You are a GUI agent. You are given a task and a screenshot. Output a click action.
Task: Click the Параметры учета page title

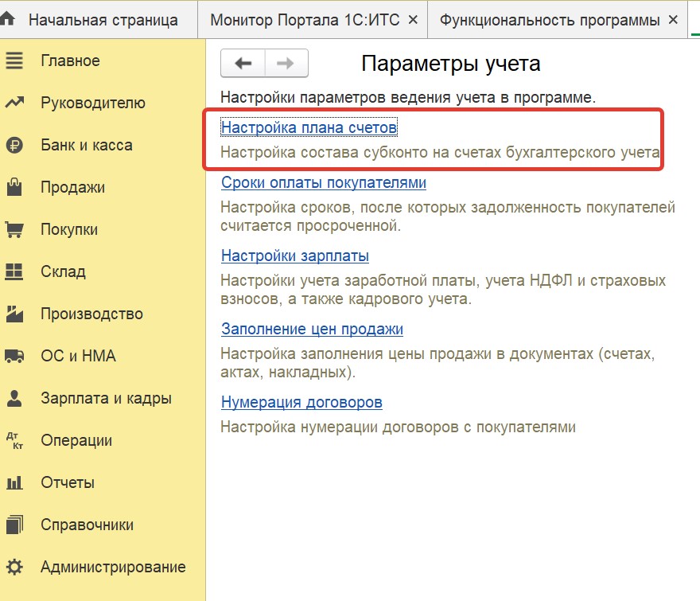point(451,64)
